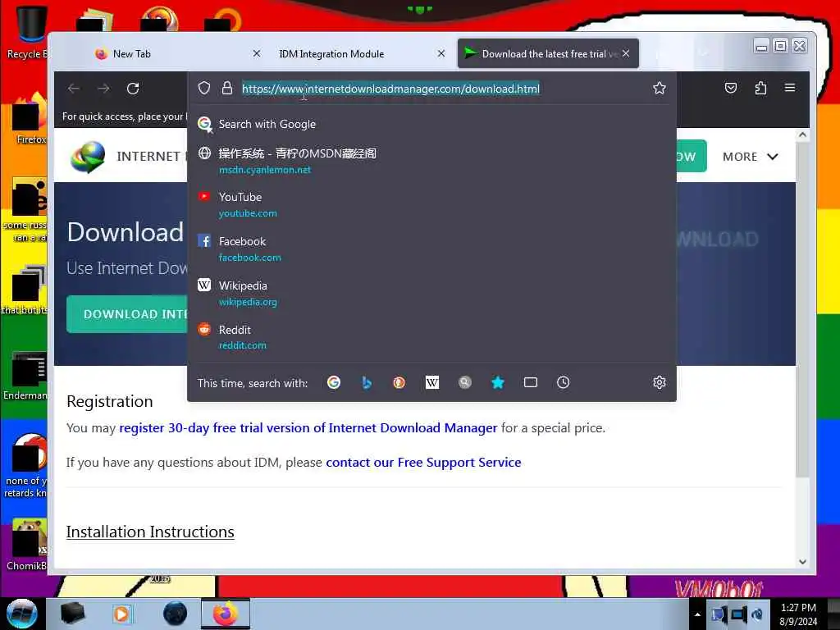Close the IDM Integration Module tab
840x630 pixels.
point(441,53)
